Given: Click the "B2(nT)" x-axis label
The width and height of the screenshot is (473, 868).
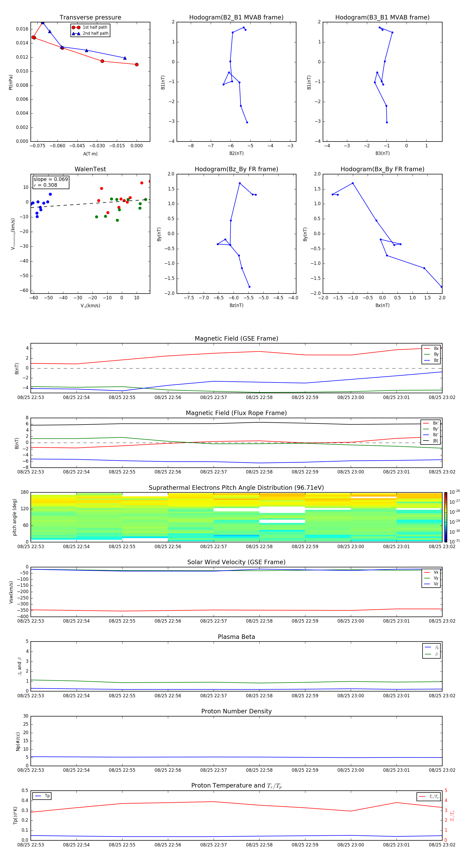Looking at the screenshot, I should point(236,153).
